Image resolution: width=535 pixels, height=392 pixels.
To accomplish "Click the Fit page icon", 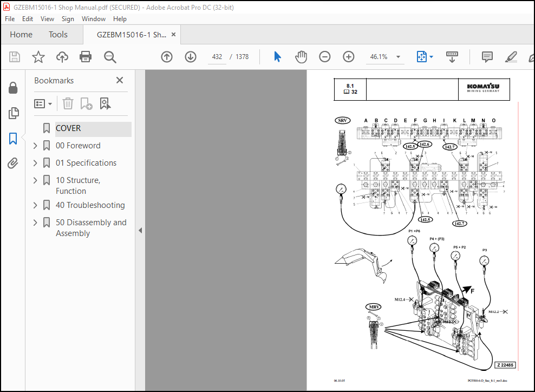I will click(422, 57).
